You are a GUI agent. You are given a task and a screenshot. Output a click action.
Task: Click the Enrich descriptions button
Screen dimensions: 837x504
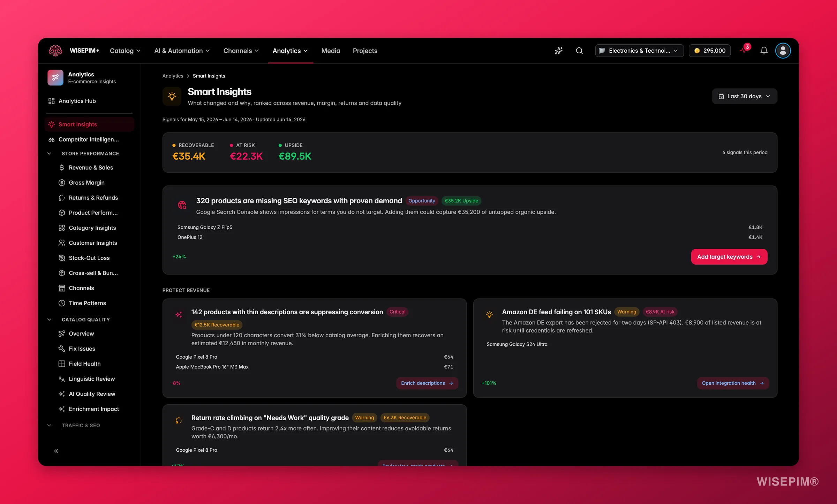[x=427, y=383]
